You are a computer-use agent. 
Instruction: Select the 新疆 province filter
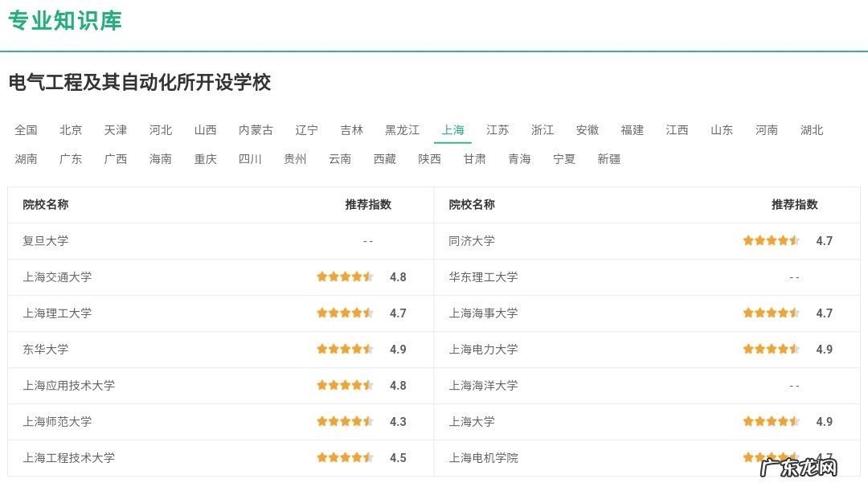609,158
